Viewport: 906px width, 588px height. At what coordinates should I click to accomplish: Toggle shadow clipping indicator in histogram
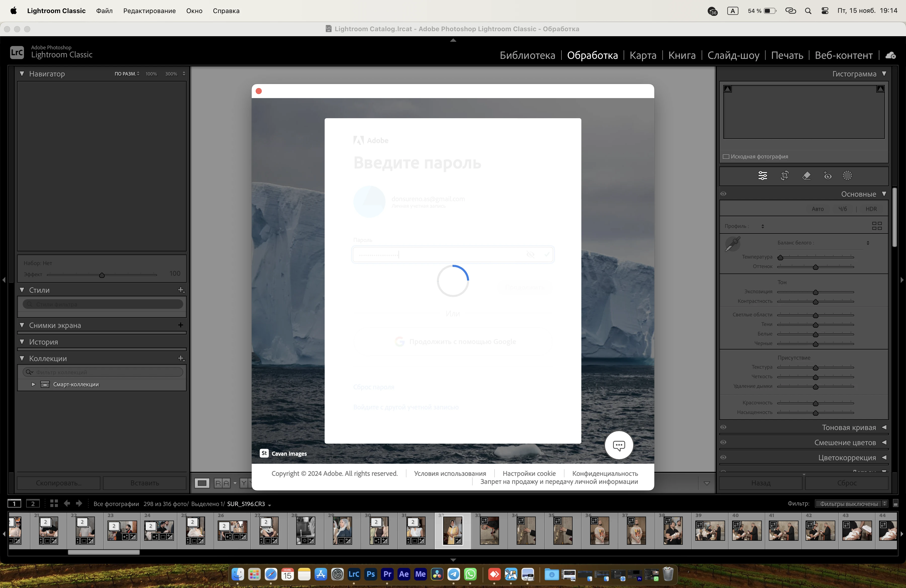(728, 89)
